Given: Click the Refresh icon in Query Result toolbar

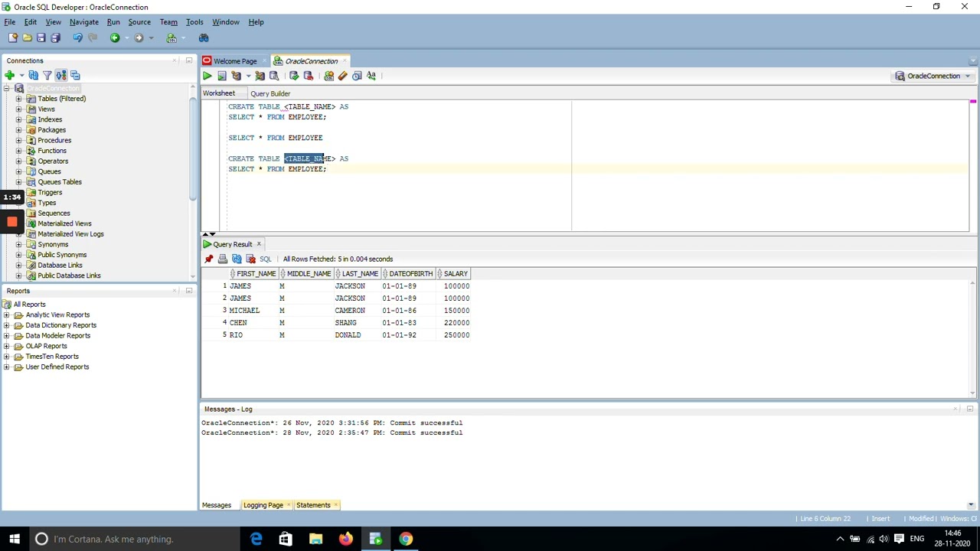Looking at the screenshot, I should coord(237,259).
